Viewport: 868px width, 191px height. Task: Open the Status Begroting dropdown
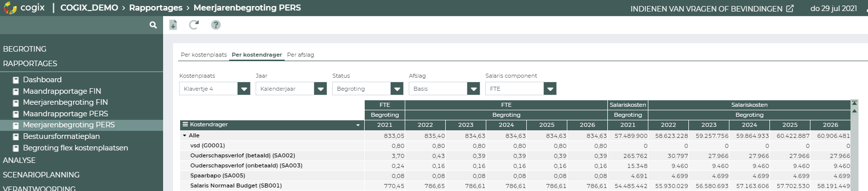pos(397,89)
